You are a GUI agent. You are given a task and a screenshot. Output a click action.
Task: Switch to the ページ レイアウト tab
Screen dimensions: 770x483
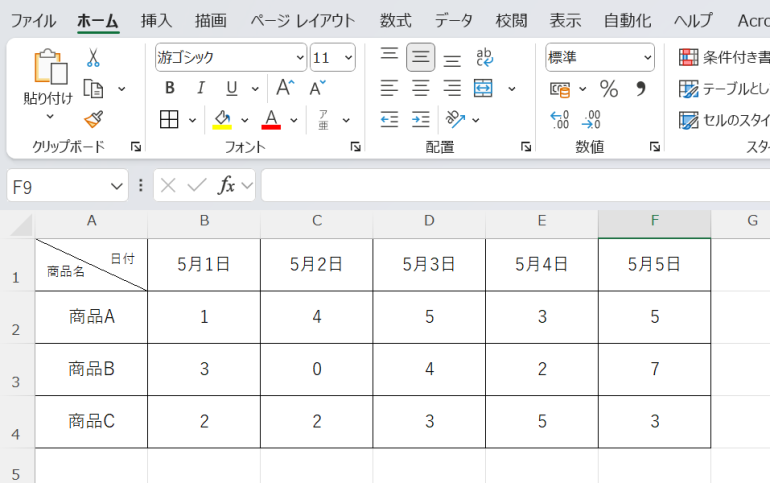302,21
